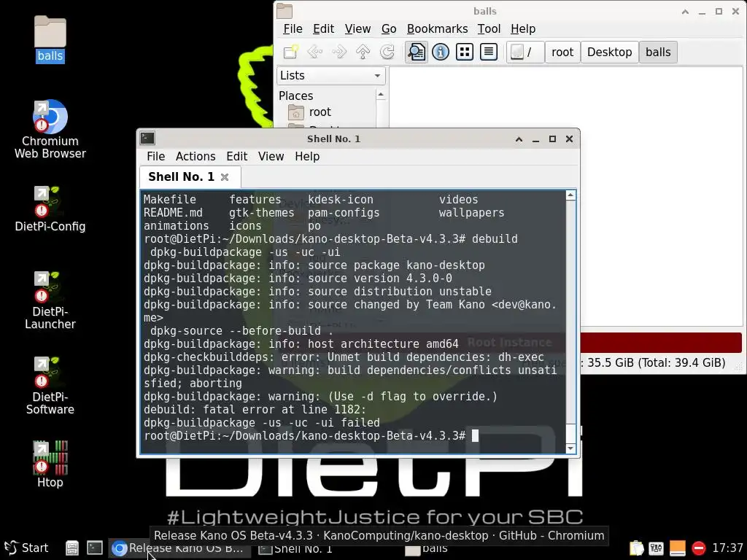Roll up the Shell No. 1 window

[x=519, y=139]
